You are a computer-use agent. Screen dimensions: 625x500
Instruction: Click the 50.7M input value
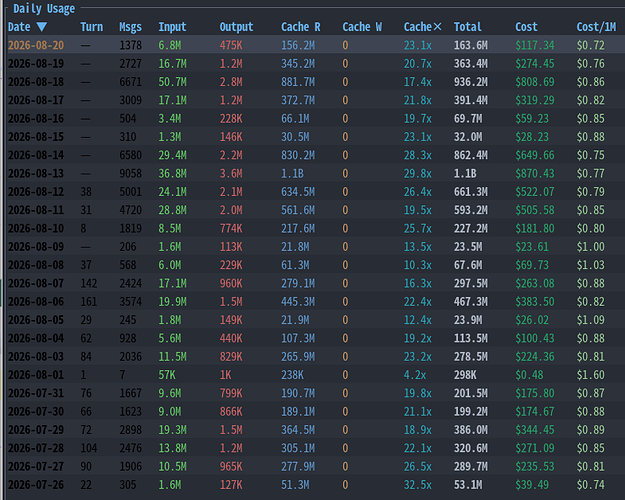172,82
